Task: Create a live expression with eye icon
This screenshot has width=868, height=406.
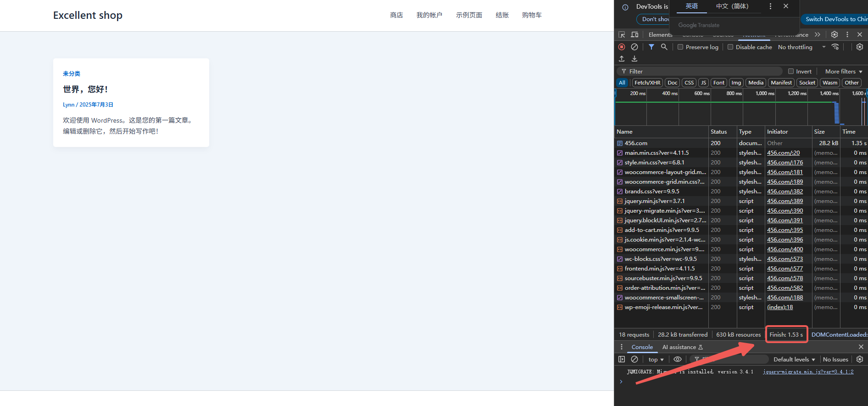Action: point(677,359)
